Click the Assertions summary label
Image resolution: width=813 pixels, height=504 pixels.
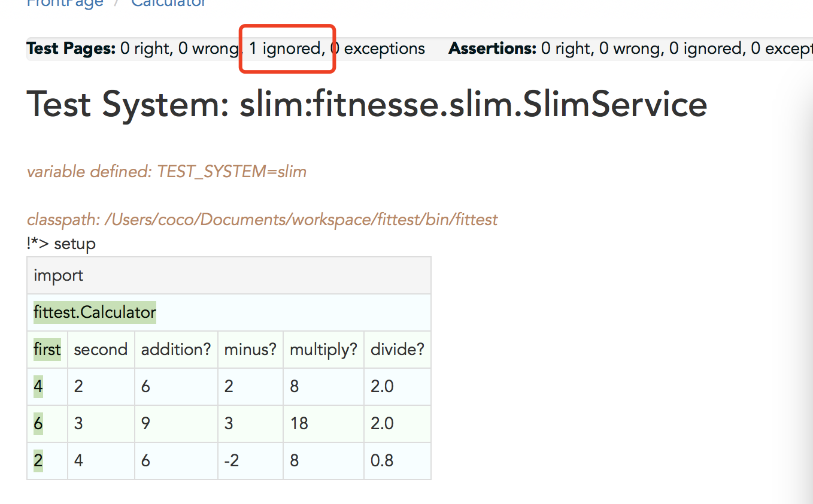492,48
